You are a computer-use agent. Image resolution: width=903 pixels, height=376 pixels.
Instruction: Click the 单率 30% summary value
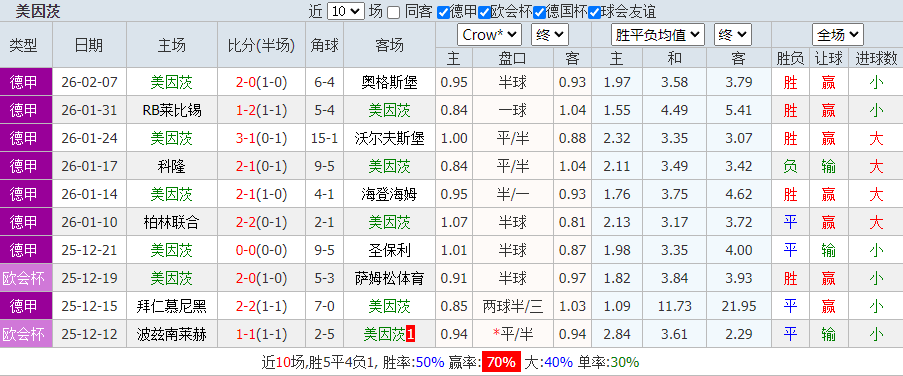coord(624,362)
